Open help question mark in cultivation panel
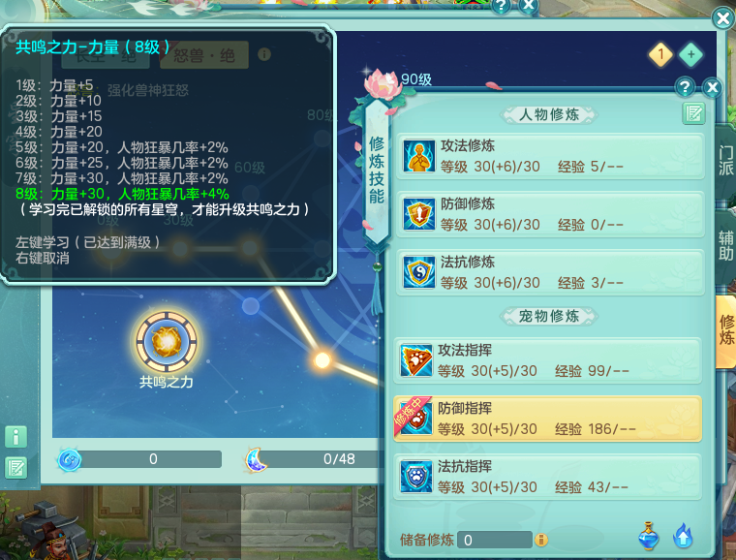This screenshot has height=560, width=736. coord(685,87)
